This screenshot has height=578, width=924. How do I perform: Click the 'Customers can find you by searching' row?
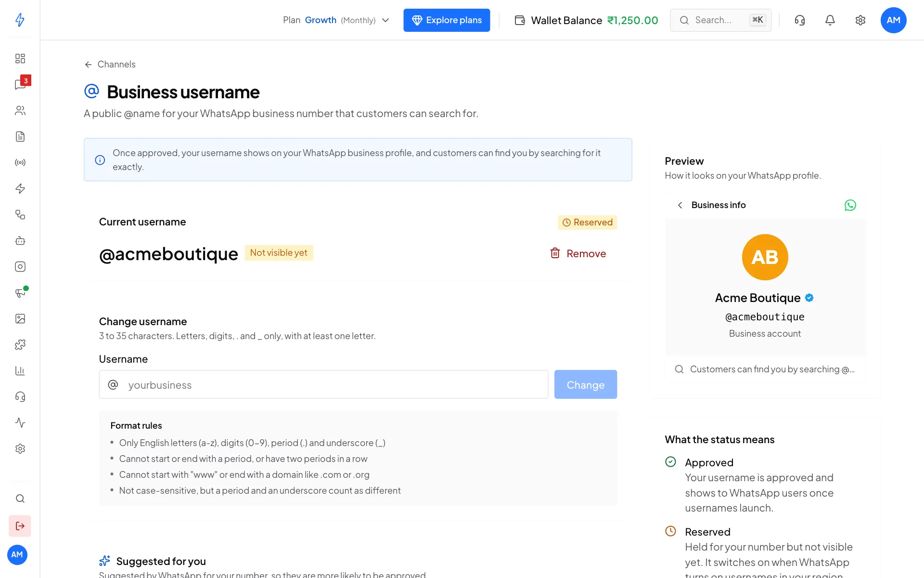coord(765,369)
